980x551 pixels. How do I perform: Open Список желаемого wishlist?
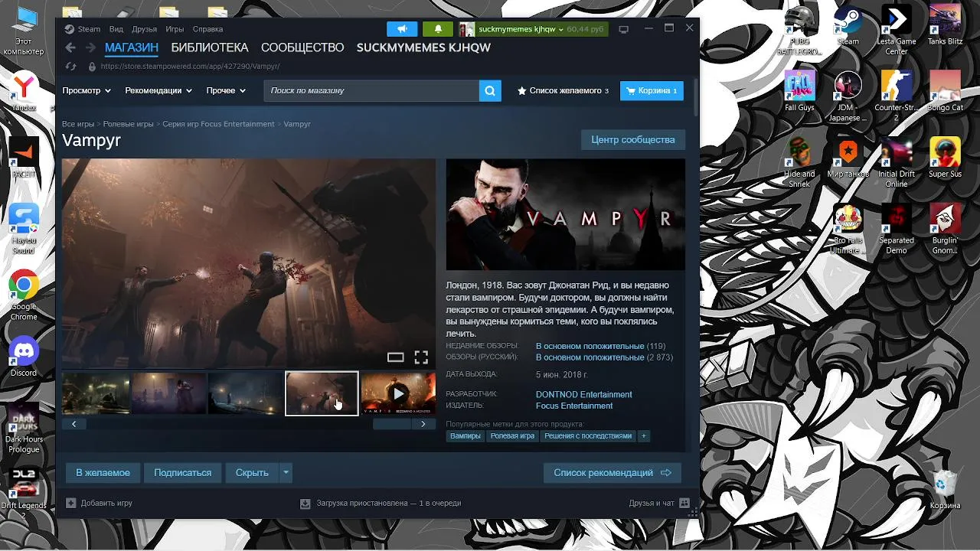tap(563, 90)
